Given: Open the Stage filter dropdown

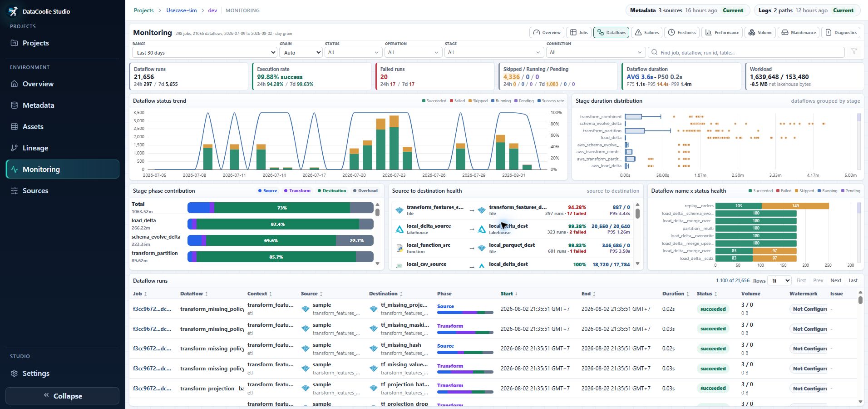Looking at the screenshot, I should pos(494,53).
